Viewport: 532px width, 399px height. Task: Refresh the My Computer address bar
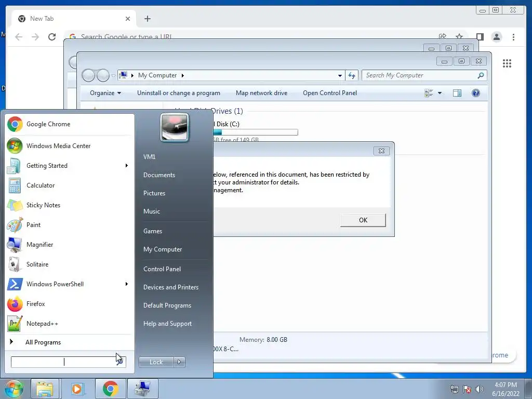pos(352,75)
